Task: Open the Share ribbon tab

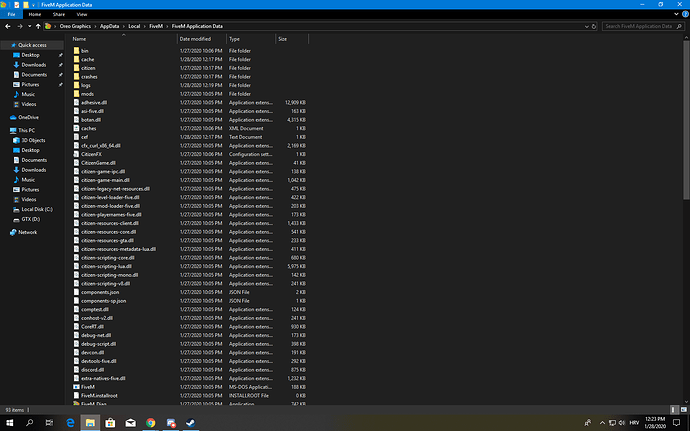Action: (x=59, y=14)
